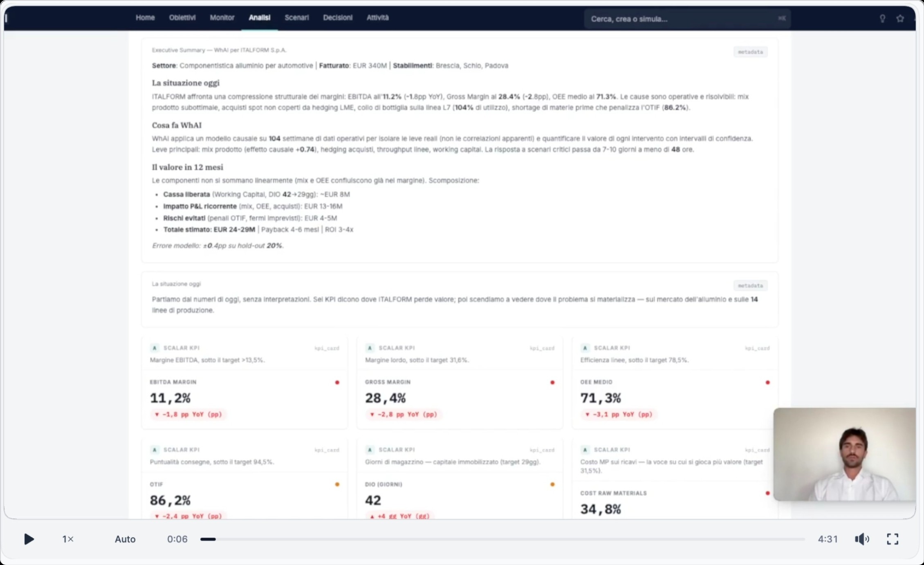924x565 pixels.
Task: Open the Decisioni tab
Action: tap(338, 18)
